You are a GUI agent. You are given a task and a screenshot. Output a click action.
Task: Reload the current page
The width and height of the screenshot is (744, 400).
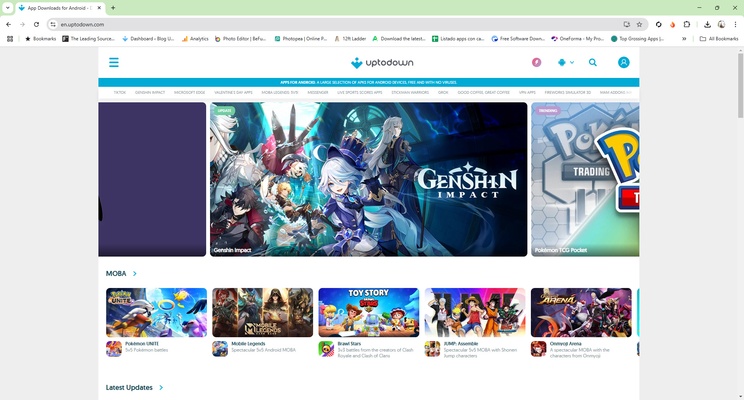tap(37, 24)
